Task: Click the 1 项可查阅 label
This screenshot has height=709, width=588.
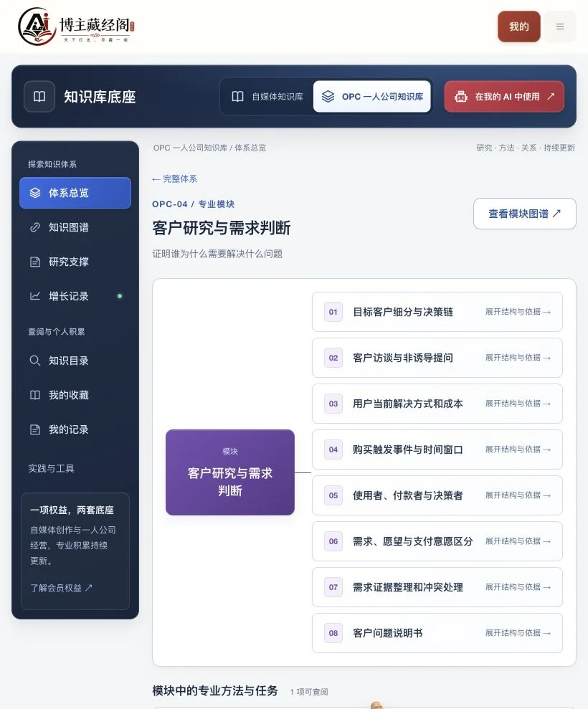Action: pyautogui.click(x=309, y=692)
